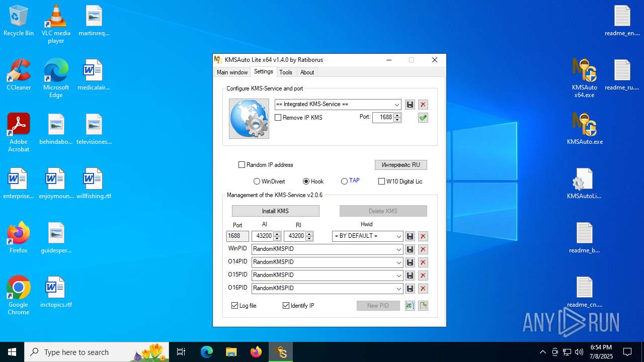The width and height of the screenshot is (644, 362).
Task: Expand the O16PID dropdown
Action: click(x=399, y=289)
